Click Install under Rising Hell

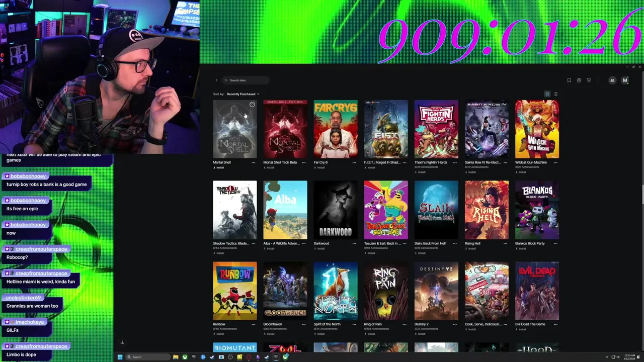click(471, 248)
